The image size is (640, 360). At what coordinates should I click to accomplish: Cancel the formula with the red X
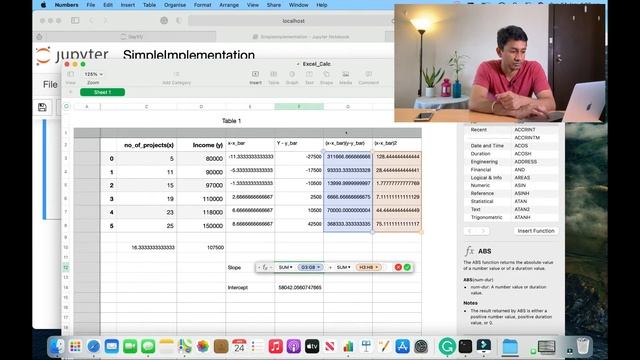point(398,267)
